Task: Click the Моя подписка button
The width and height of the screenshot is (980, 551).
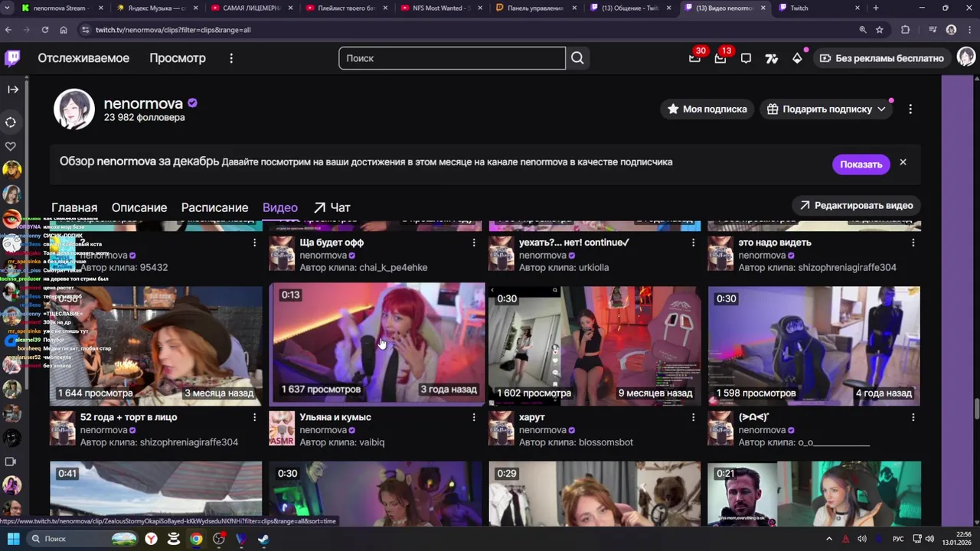Action: coord(707,109)
